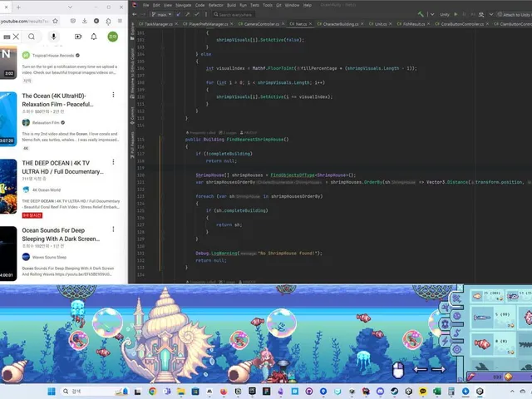Expand the system tray hidden icons chevron

[512, 392]
